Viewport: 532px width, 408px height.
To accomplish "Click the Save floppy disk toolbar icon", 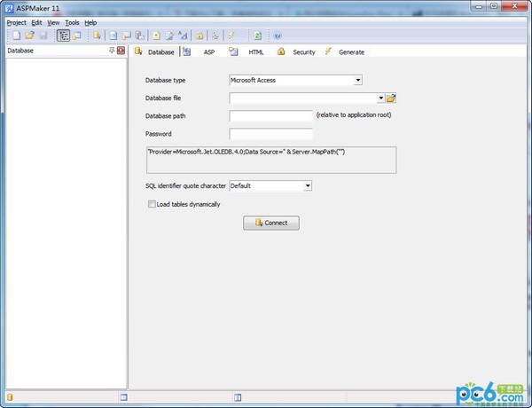I will click(43, 35).
